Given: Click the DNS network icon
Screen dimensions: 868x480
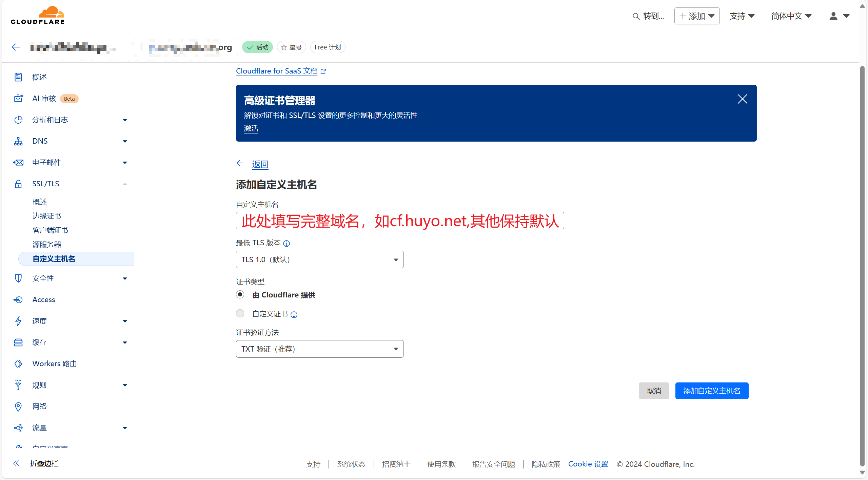Looking at the screenshot, I should [x=18, y=141].
